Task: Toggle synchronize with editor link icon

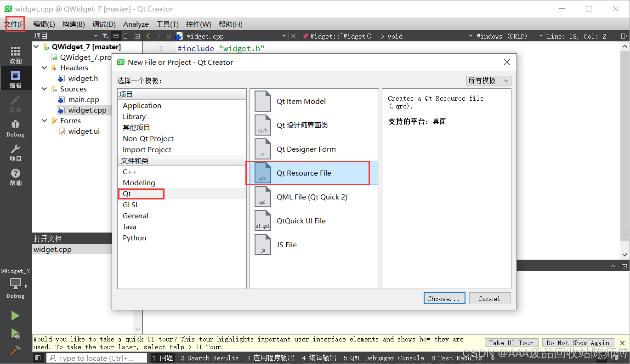Action: pyautogui.click(x=116, y=36)
